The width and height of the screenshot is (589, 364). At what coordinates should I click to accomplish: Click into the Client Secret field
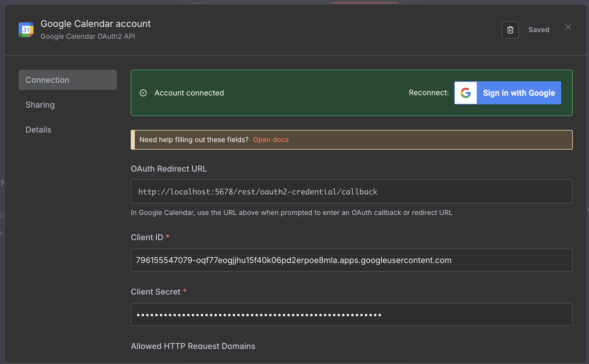coord(351,315)
